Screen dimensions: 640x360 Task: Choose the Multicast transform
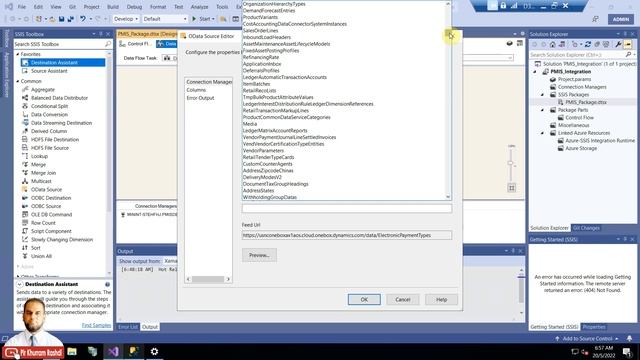41,181
